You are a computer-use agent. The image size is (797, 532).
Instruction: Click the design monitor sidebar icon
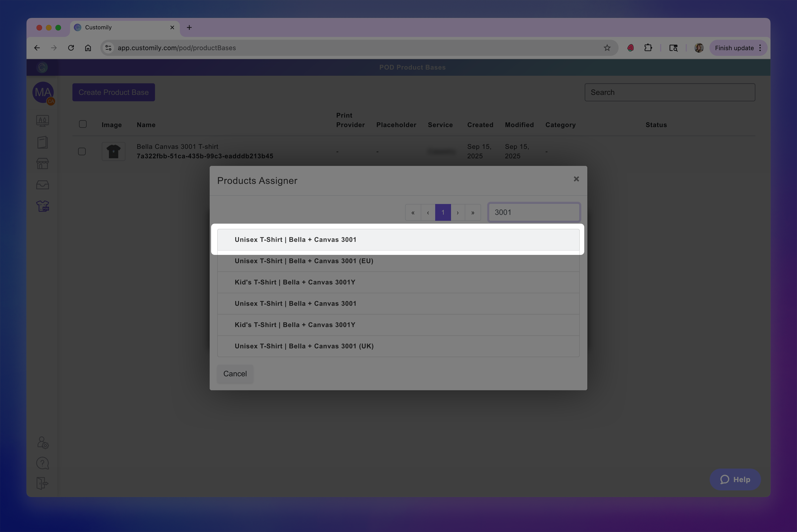click(42, 121)
